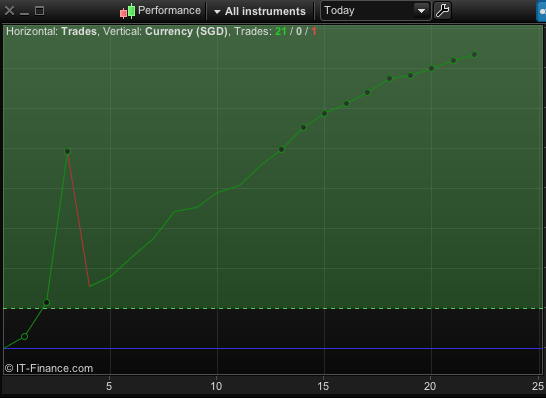546x398 pixels.
Task: Click the data point at trade 13
Action: (281, 149)
